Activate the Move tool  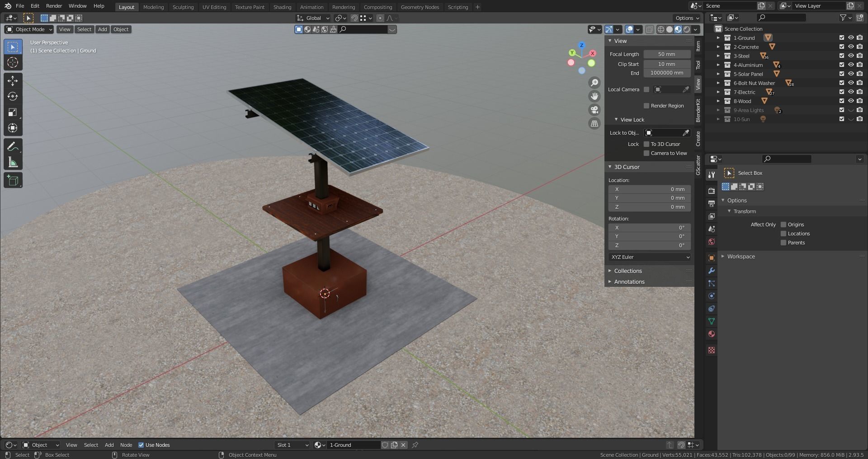13,81
